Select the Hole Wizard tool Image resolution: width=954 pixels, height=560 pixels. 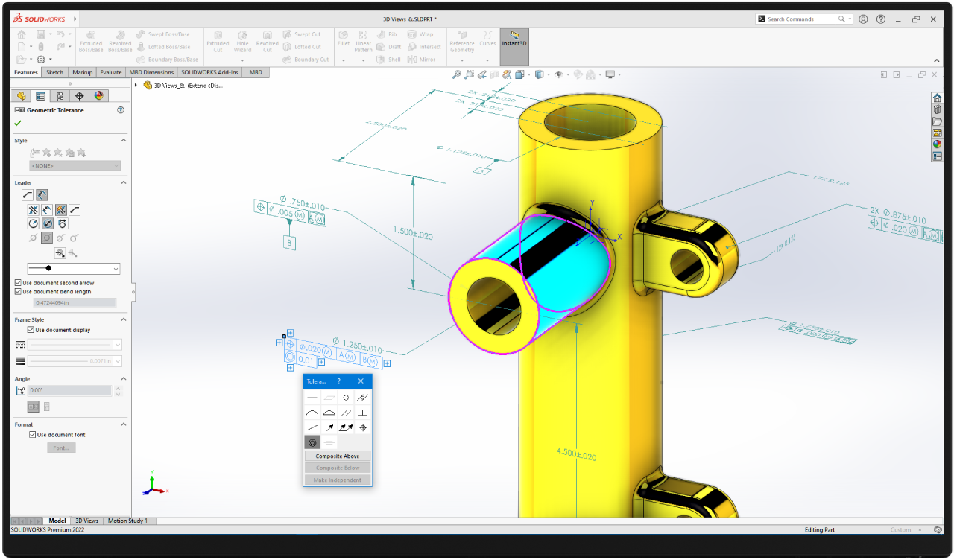point(242,41)
